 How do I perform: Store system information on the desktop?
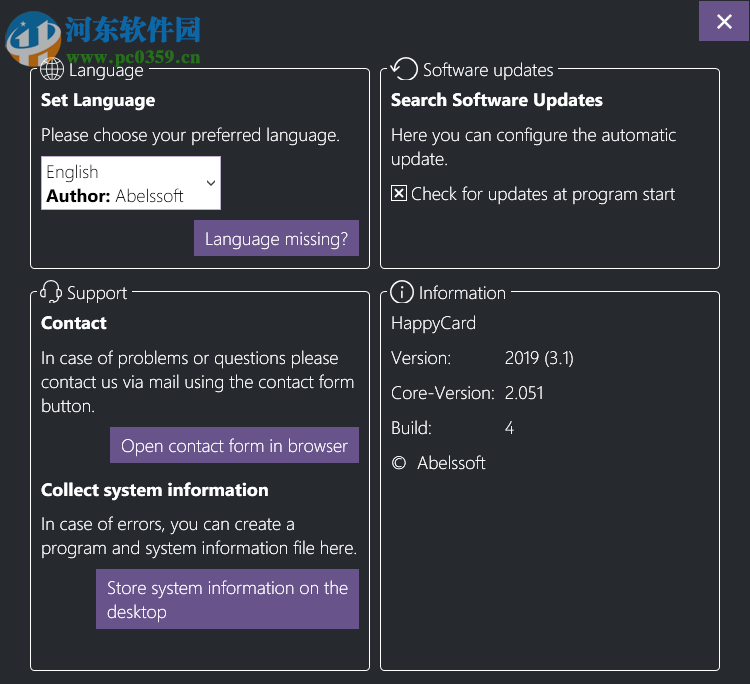click(227, 599)
